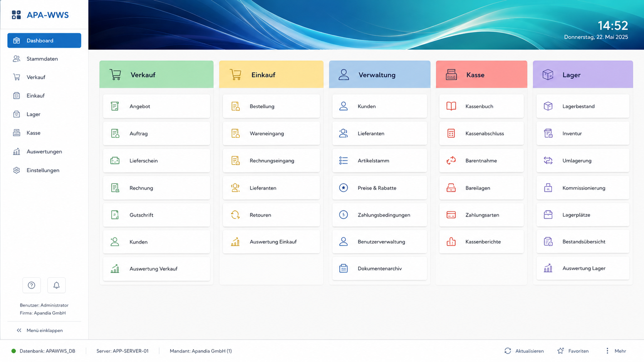
Task: Click the Bestellung icon in Einkauf
Action: coord(235,106)
